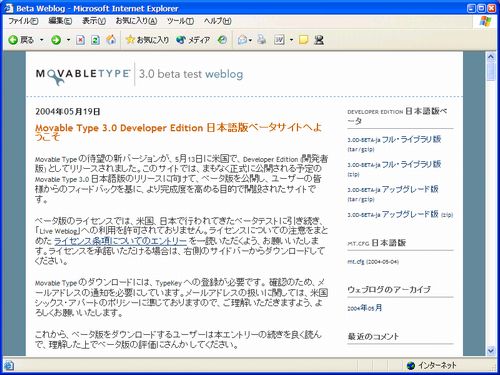Click the MT.CFG 日本語版 sidebar heading
Screen dimensions: 500x375
[x=376, y=243]
